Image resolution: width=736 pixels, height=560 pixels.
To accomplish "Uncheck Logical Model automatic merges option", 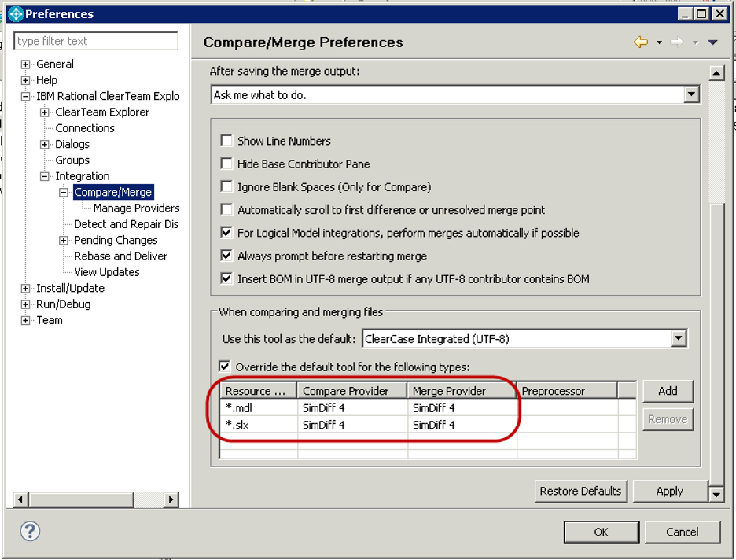I will click(226, 233).
